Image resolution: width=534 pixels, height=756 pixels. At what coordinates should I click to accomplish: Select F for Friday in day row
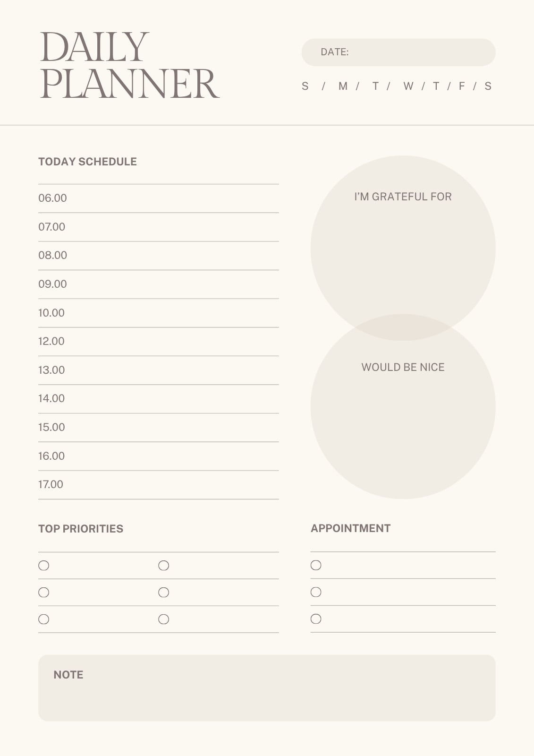click(x=462, y=86)
